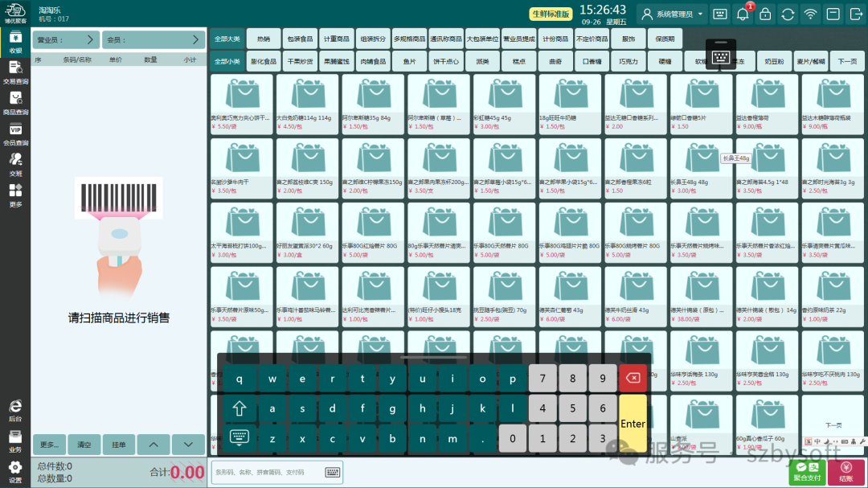The image size is (868, 488).
Task: Select the 绿箭口香糖5片 product tile
Action: point(702,105)
